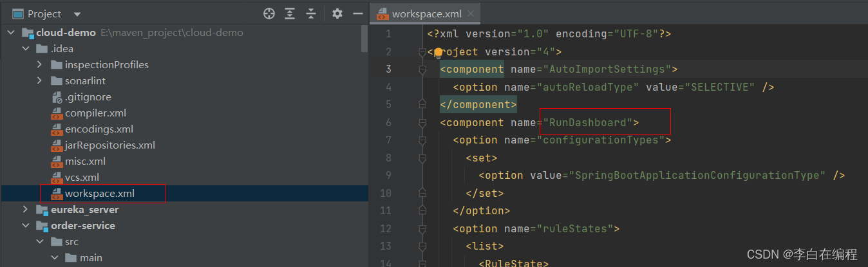This screenshot has width=868, height=267.
Task: Fold RunDashboard component at line 6
Action: click(422, 122)
